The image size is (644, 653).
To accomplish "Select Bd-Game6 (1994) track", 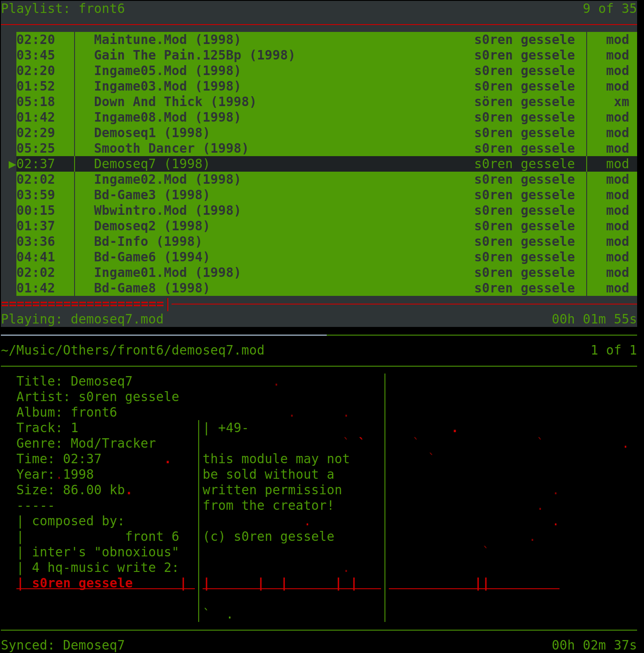I will click(151, 257).
